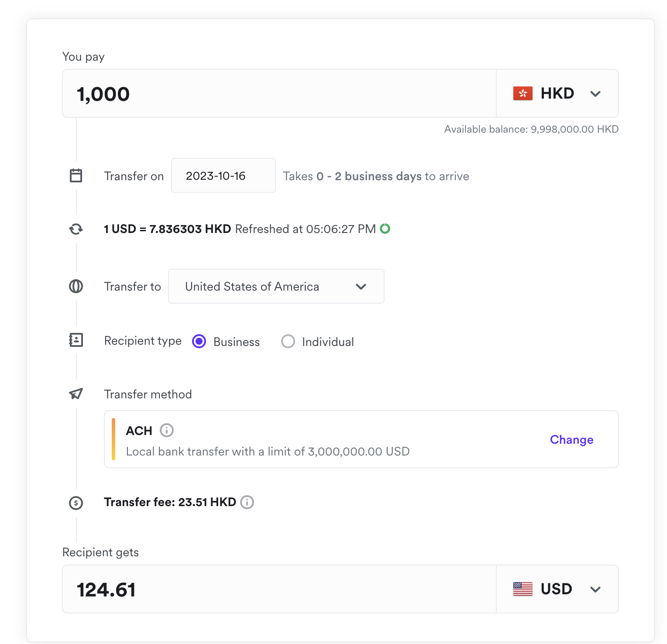Click the contact card icon by Recipient type
The width and height of the screenshot is (667, 644).
[76, 340]
